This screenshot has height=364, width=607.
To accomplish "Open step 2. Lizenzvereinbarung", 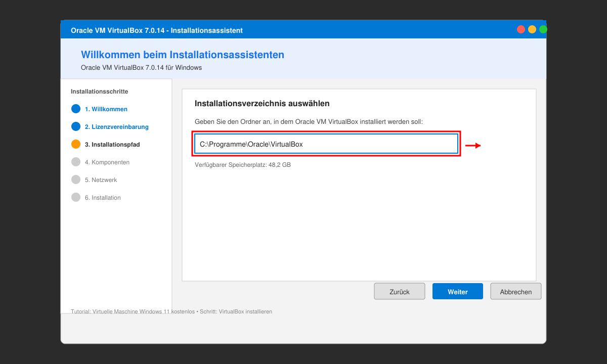I will (x=117, y=127).
